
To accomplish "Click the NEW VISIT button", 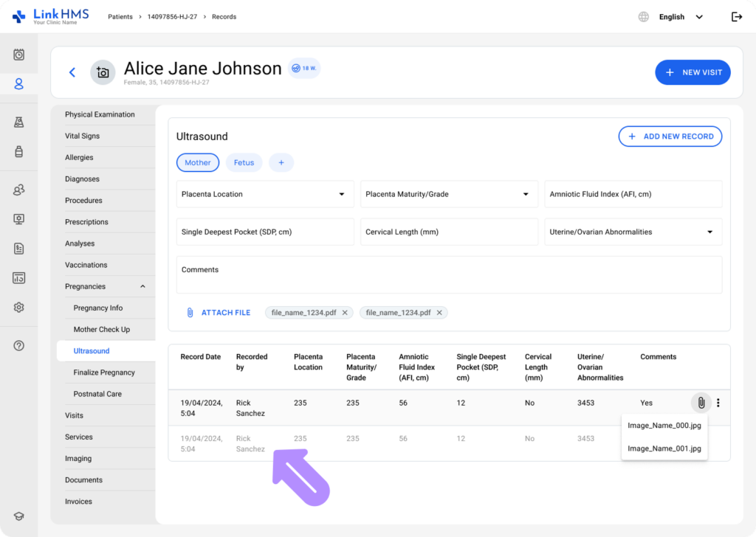I will click(693, 72).
